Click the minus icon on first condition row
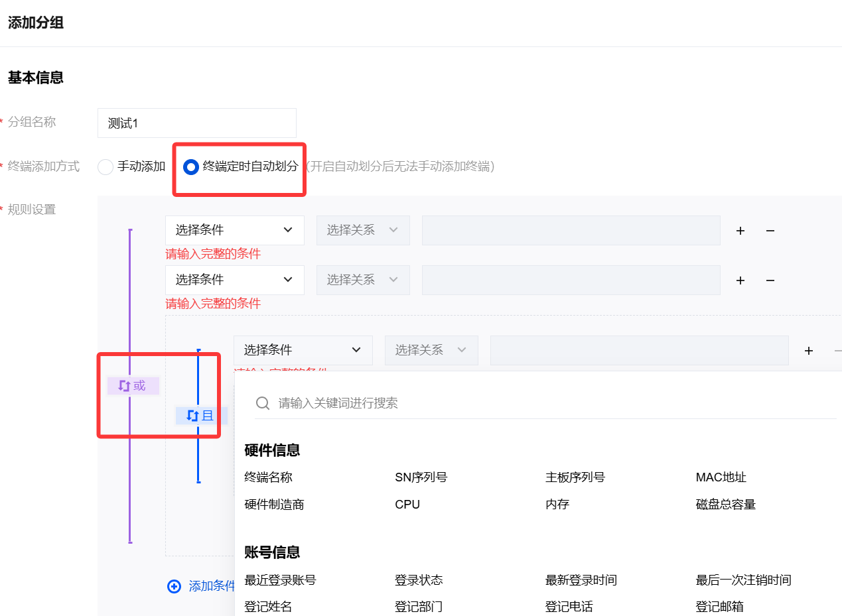Image resolution: width=842 pixels, height=616 pixels. click(x=770, y=231)
